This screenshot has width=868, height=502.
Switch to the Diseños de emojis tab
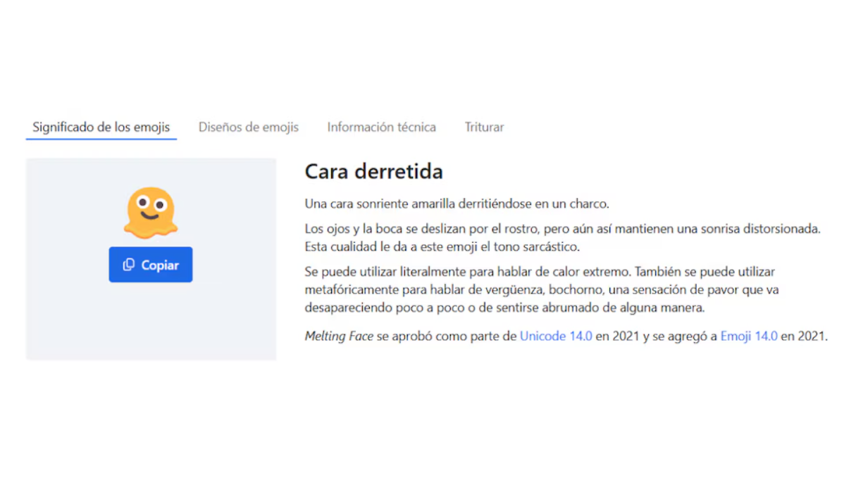[248, 127]
